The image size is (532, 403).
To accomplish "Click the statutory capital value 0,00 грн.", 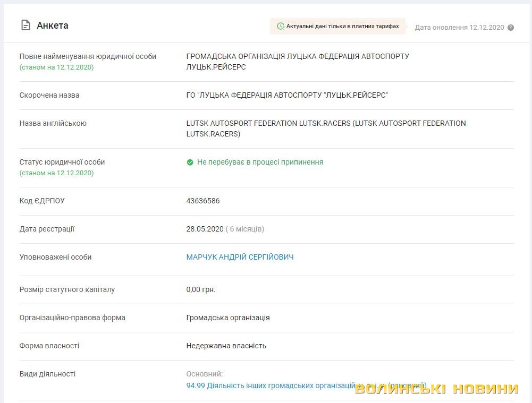I will [200, 289].
